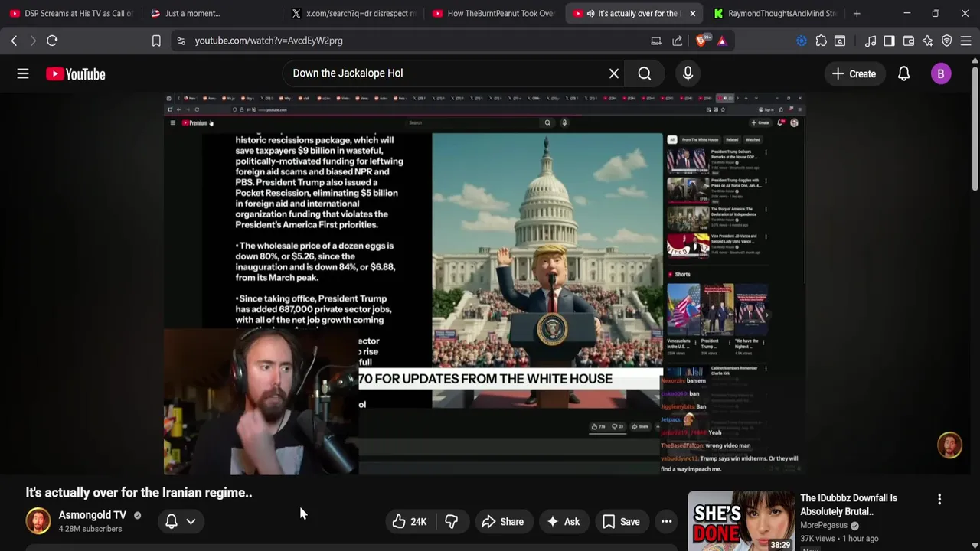980x551 pixels.
Task: Start voice search with microphone icon
Action: [x=688, y=73]
